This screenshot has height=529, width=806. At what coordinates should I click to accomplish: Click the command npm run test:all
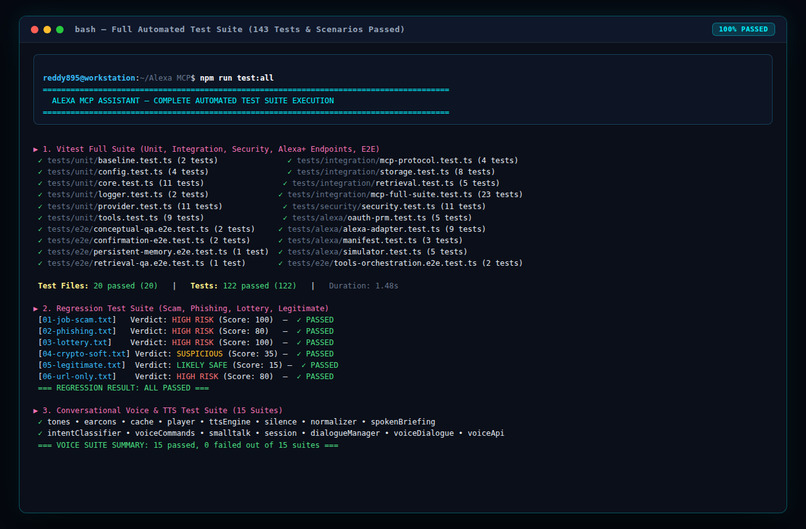tap(236, 78)
